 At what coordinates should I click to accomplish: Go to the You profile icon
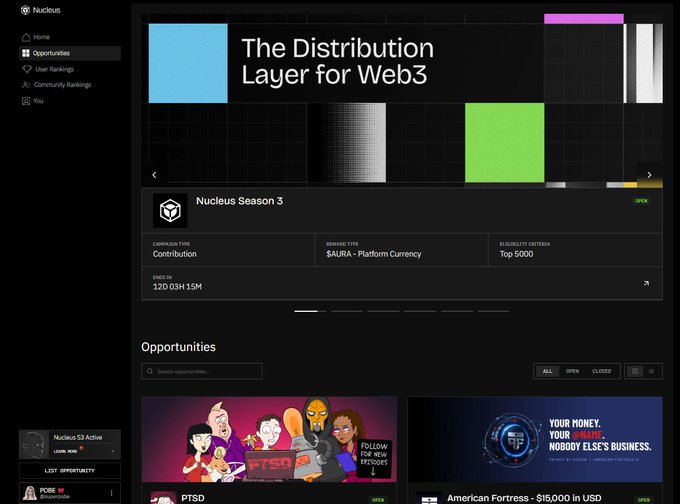point(26,101)
